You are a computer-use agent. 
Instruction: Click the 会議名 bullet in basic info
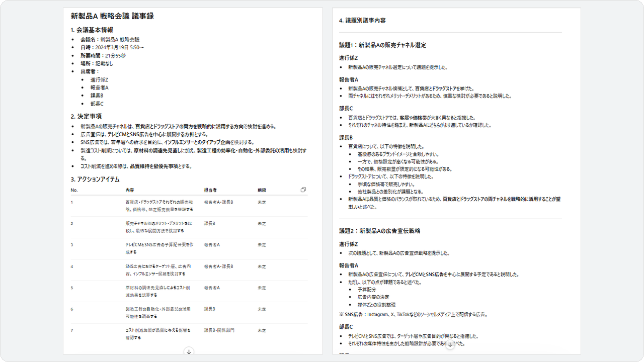[110, 39]
